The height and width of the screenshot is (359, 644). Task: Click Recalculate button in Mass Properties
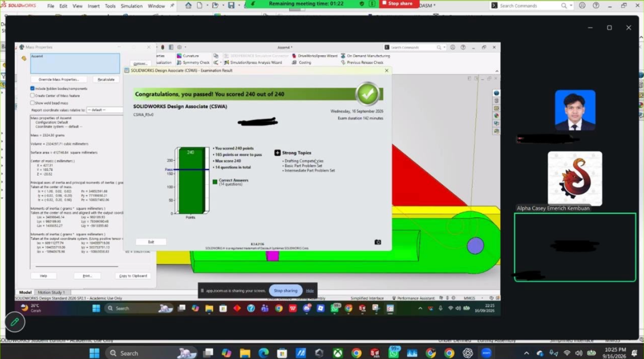tap(106, 80)
